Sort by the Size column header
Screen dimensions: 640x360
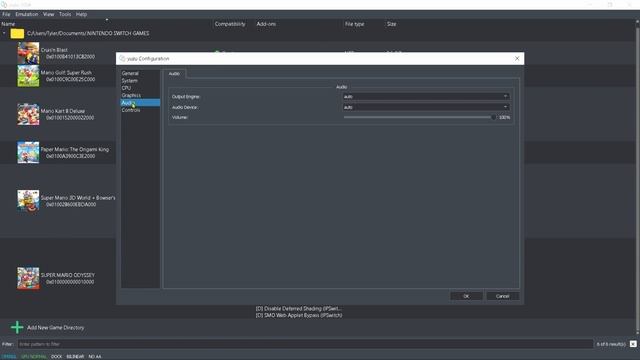391,24
